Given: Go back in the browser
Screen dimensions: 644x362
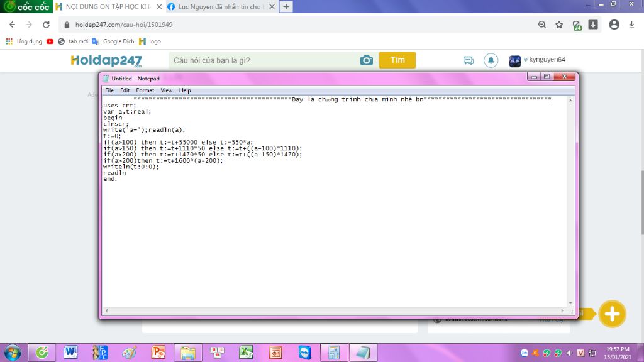Looking at the screenshot, I should [13, 25].
